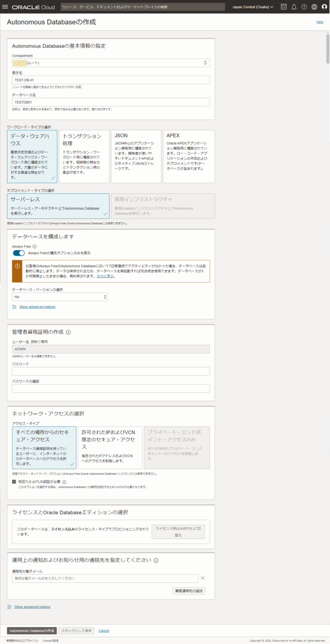The image size is (330, 644).
Task: Open the Oracle Cloud home logo
Action: pyautogui.click(x=33, y=7)
